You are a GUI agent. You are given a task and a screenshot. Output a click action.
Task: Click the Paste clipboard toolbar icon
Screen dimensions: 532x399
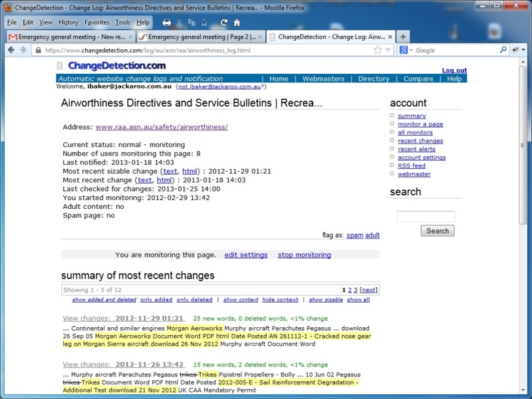pyautogui.click(x=204, y=23)
